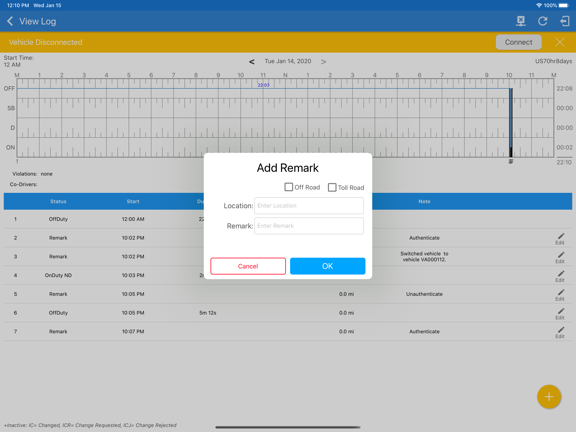Click the battery indicator

[564, 5]
